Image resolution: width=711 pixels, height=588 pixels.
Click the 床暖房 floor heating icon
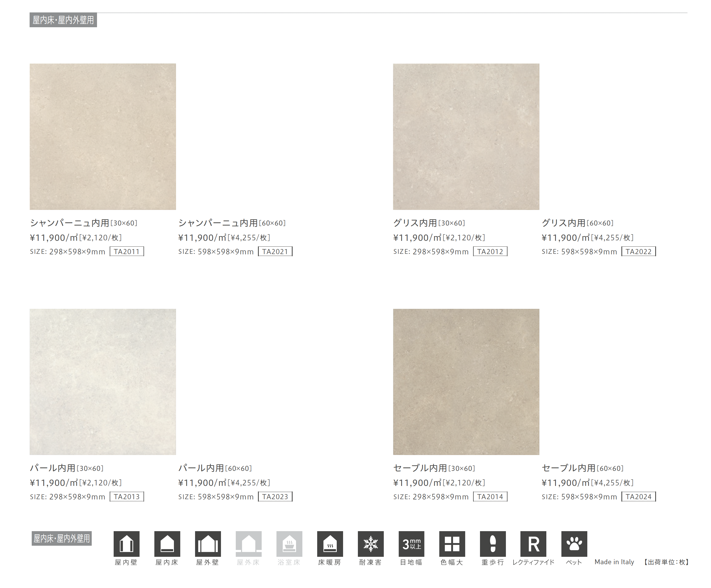(x=330, y=544)
